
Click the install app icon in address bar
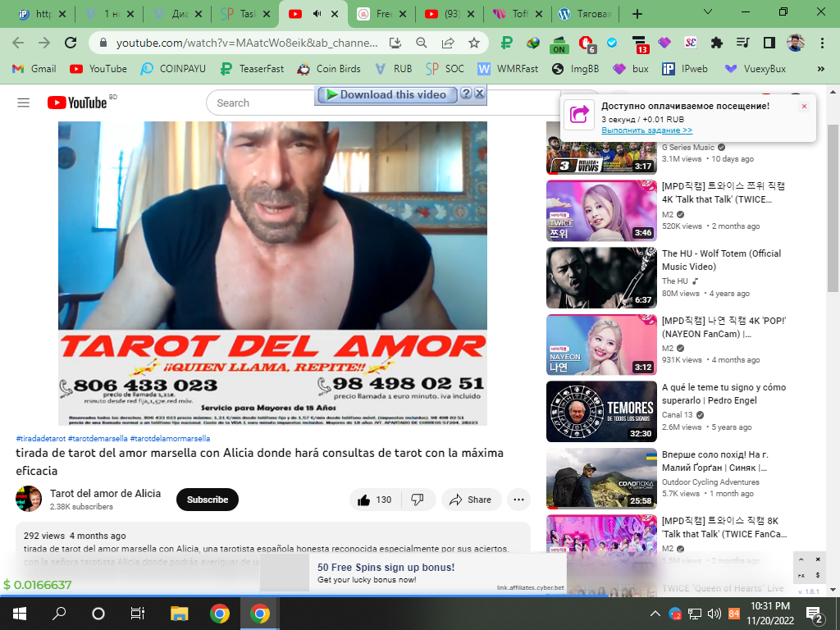(x=395, y=43)
